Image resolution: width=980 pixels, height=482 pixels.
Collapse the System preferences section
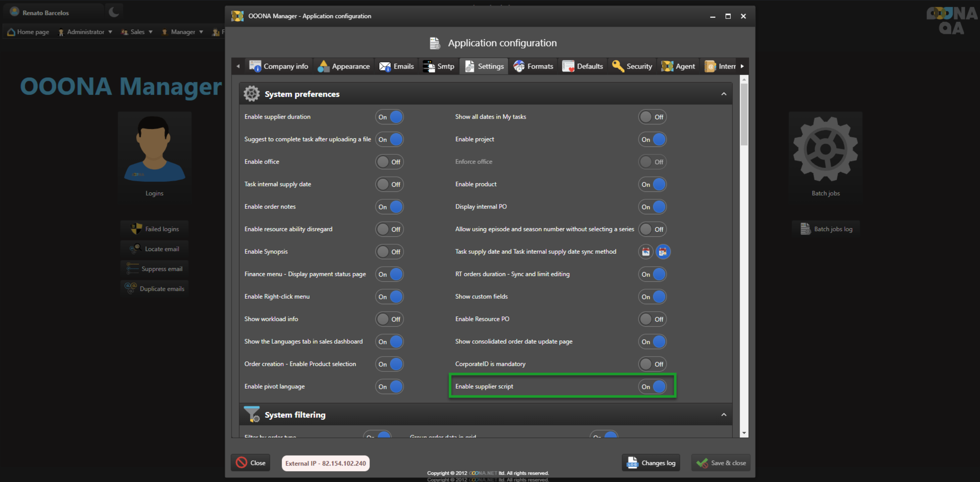724,94
